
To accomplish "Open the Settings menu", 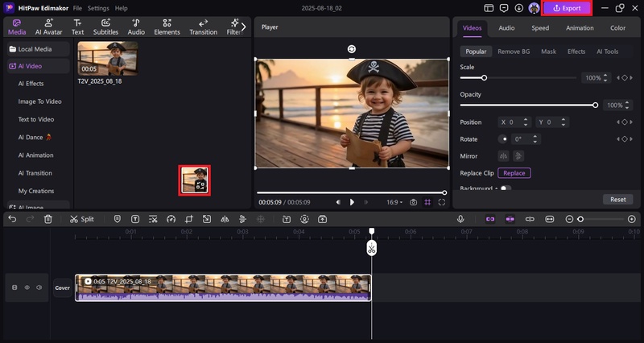I will click(98, 8).
